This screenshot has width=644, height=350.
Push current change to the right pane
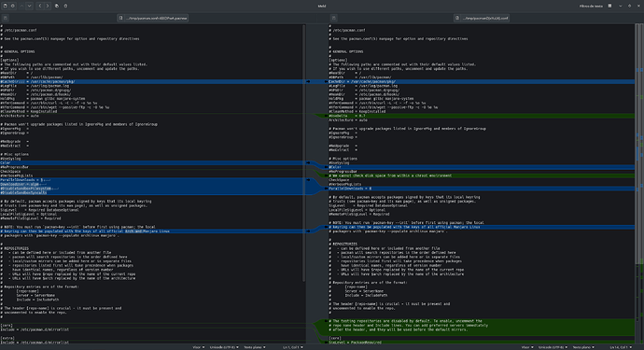(x=48, y=6)
